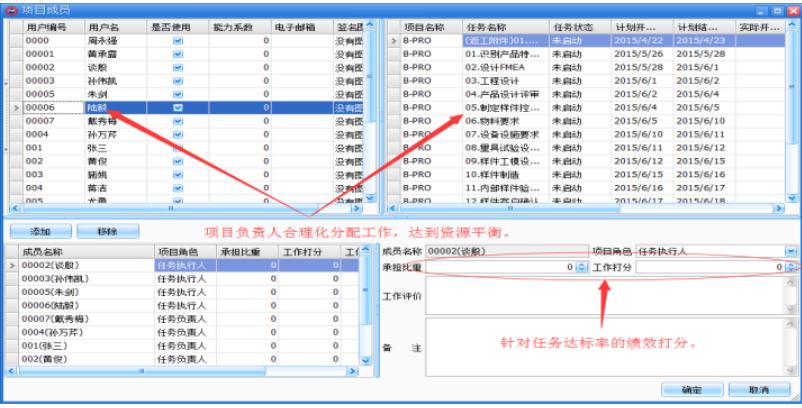Click 任务负责人 role cell for member 0004
The width and height of the screenshot is (802, 408).
tap(185, 332)
